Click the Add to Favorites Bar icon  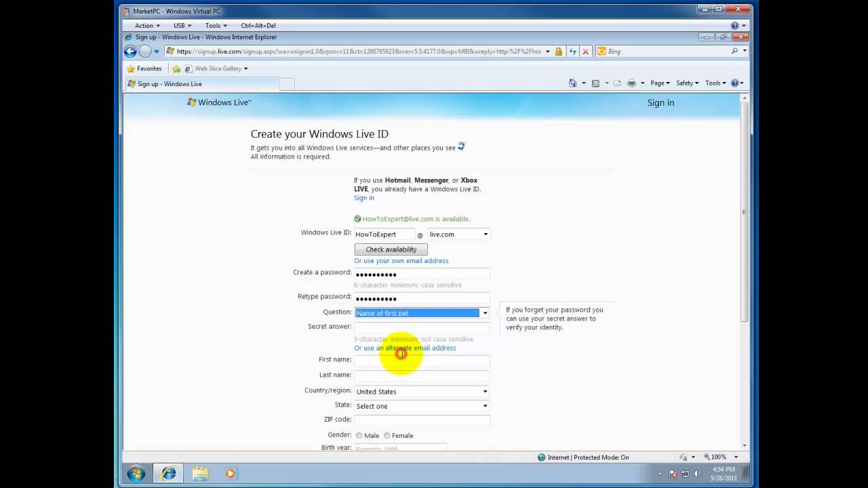pos(176,68)
